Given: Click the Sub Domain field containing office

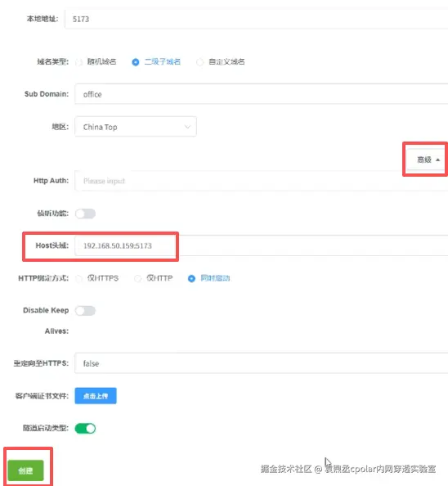Looking at the screenshot, I should pos(262,94).
